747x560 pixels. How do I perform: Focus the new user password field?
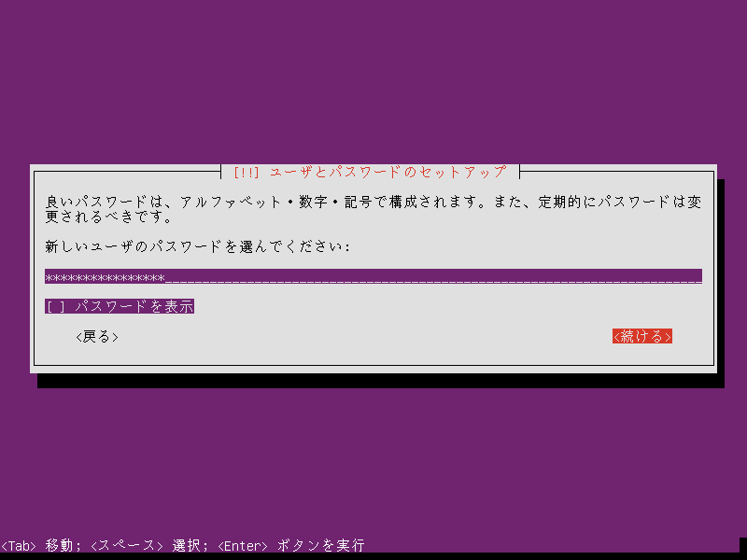[x=373, y=276]
